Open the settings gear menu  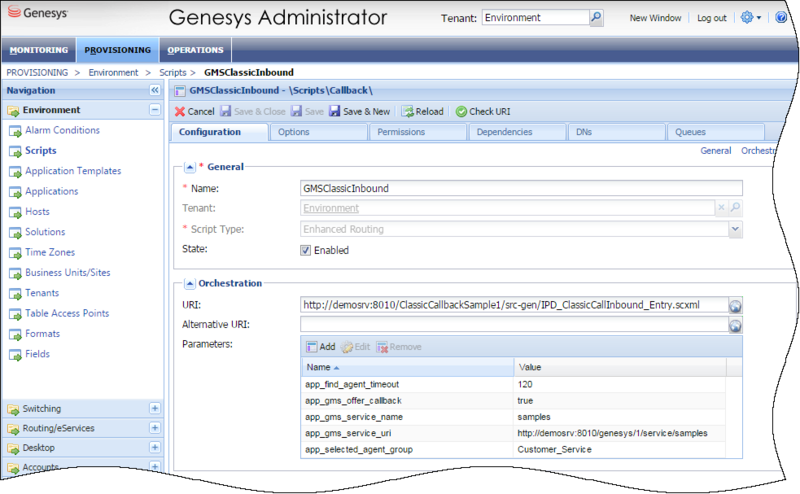(747, 17)
